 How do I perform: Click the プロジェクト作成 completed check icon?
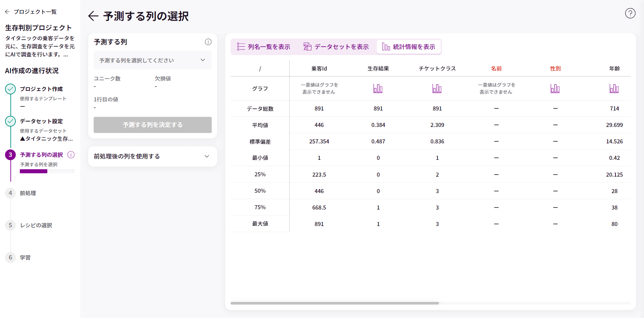(10, 89)
